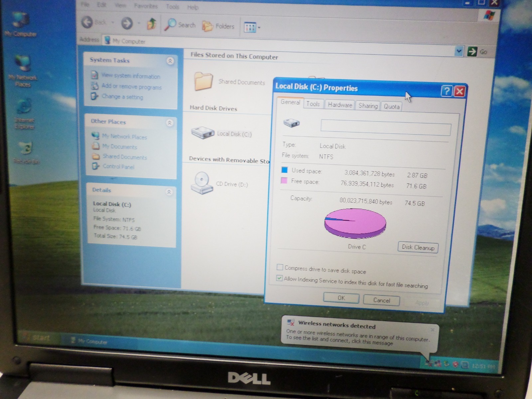Click the Up folder icon
The image size is (532, 399).
click(x=152, y=24)
